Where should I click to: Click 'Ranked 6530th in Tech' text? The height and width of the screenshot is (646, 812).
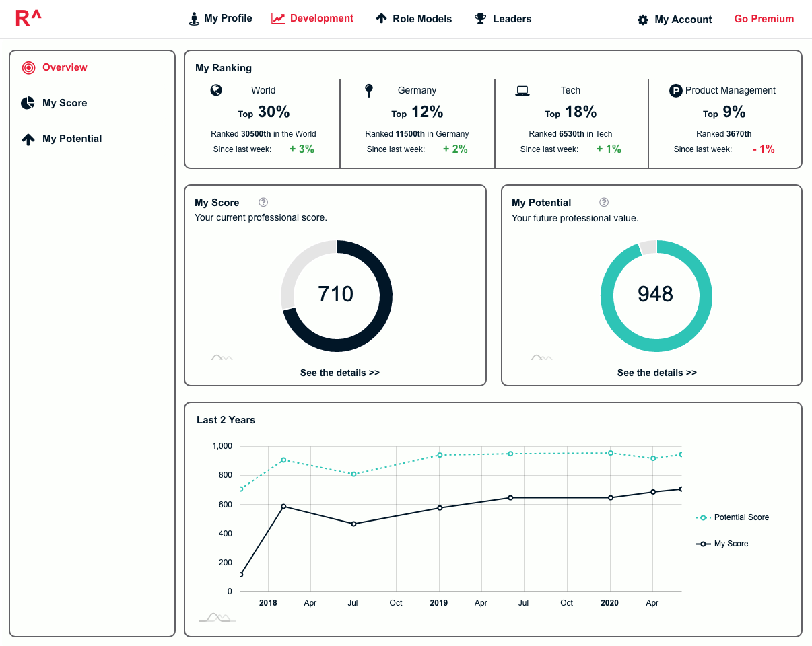tap(571, 134)
